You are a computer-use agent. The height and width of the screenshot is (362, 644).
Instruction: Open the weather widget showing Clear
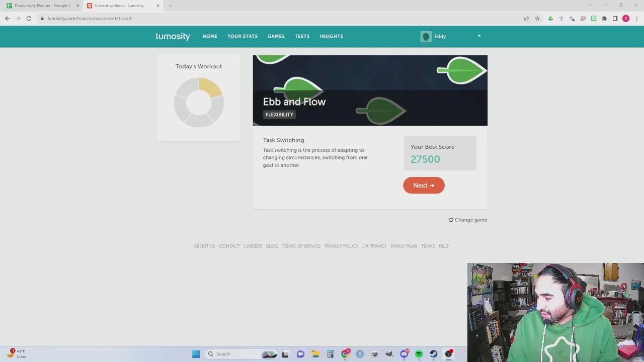(x=16, y=354)
